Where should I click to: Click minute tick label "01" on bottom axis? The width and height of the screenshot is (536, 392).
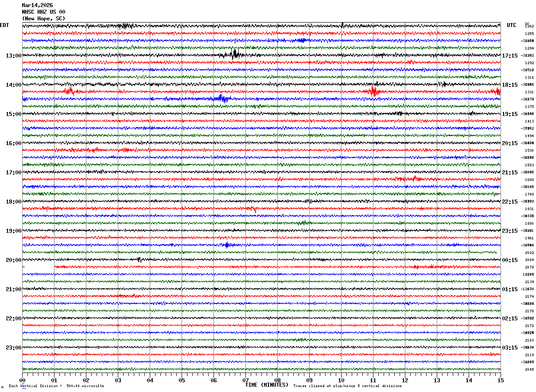click(x=54, y=380)
